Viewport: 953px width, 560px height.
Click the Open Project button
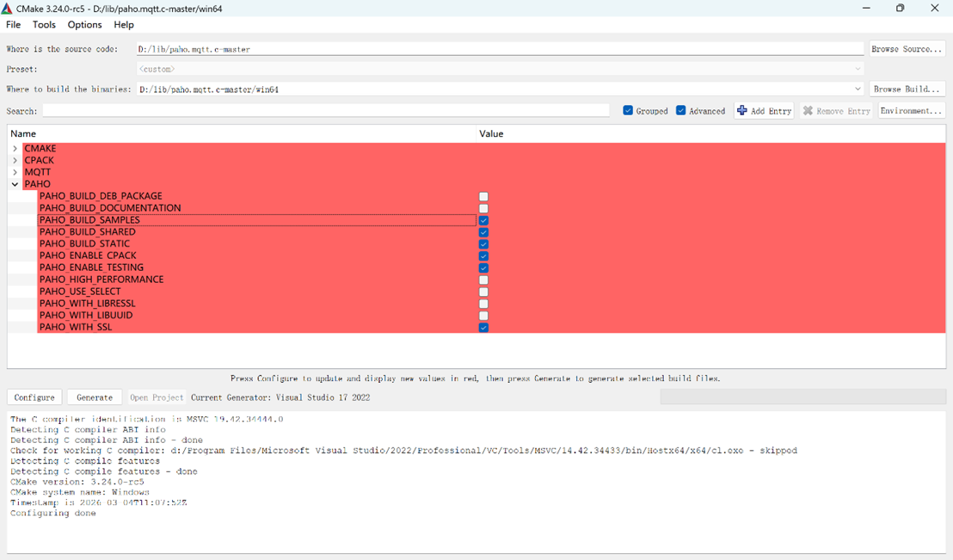click(157, 397)
